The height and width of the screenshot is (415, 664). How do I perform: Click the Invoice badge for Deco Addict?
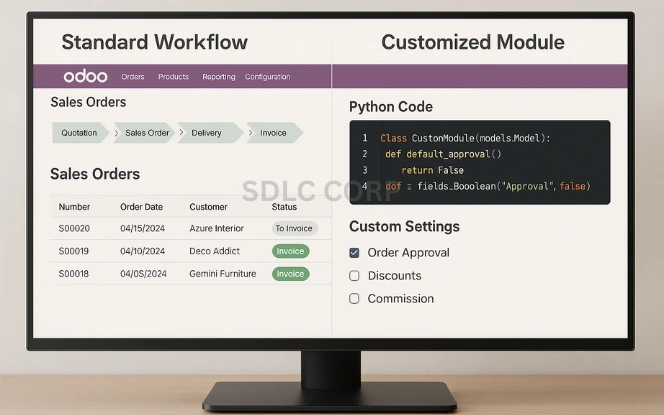click(290, 251)
